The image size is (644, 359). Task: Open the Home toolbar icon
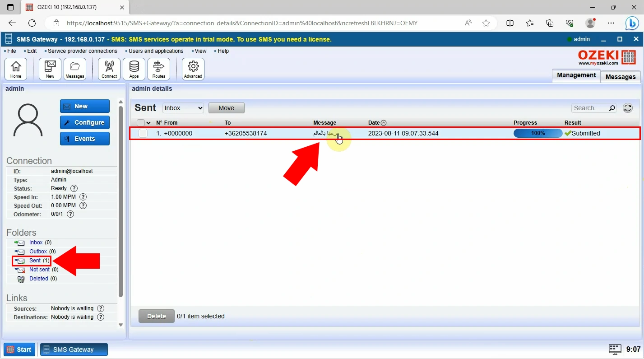click(16, 69)
